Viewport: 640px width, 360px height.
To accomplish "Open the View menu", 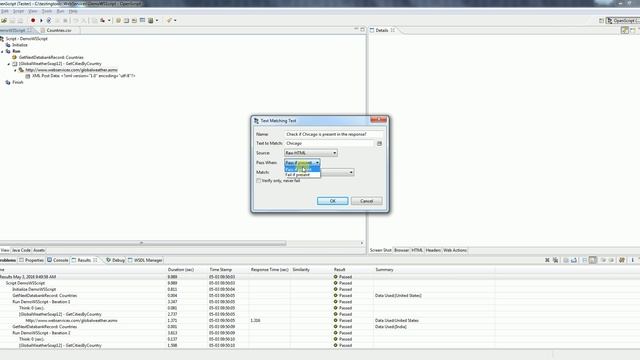I will point(33,11).
